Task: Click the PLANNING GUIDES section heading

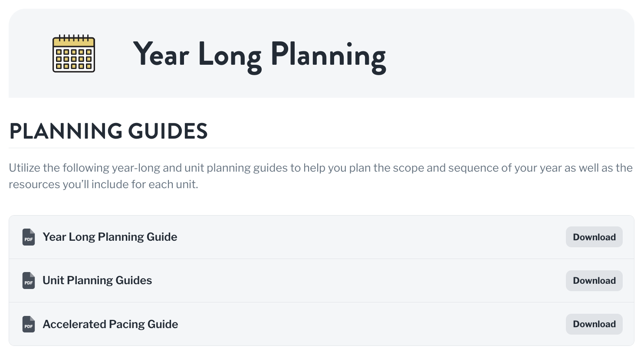Action: coord(108,131)
